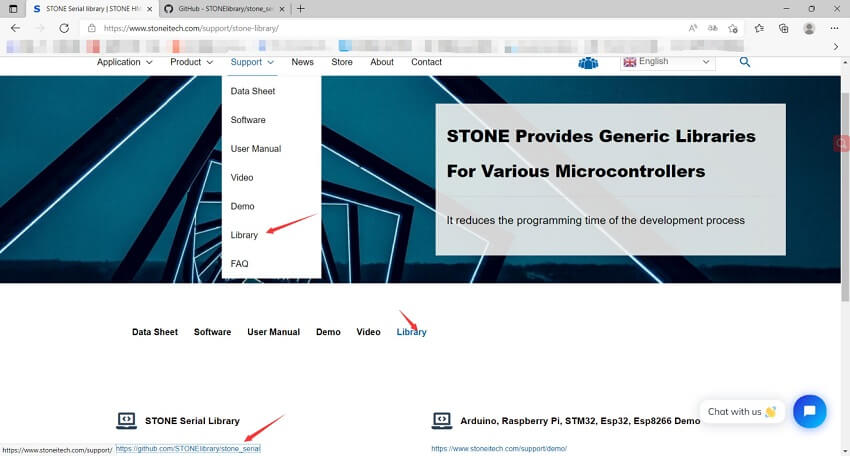The image size is (850, 456).
Task: Click the Arduino, Raspberry Pi demo heading
Action: point(580,421)
